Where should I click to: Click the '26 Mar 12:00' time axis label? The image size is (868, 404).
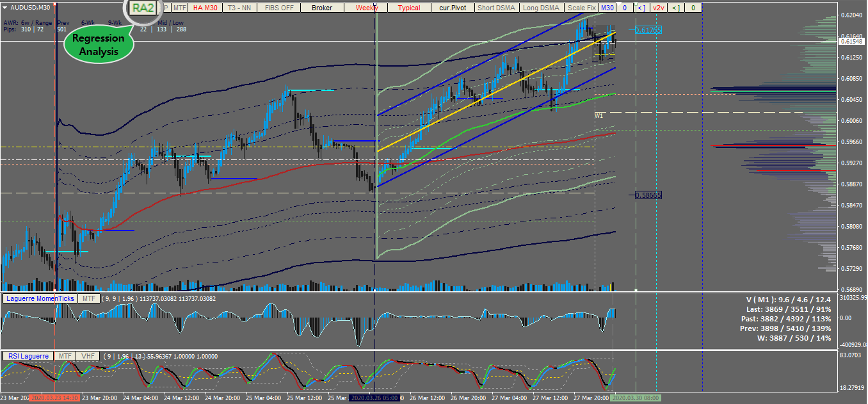pos(428,398)
